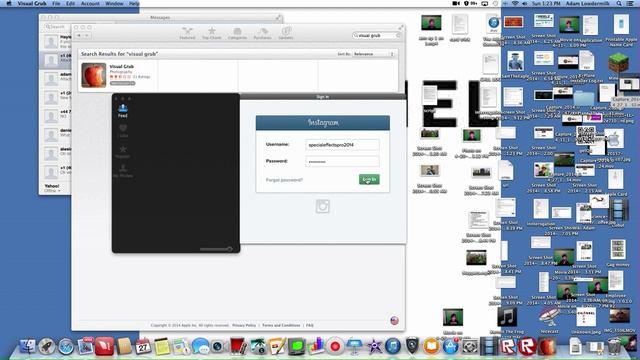Screen dimensions: 640x360
Task: Go forward in the App Store window
Action: click(x=87, y=36)
